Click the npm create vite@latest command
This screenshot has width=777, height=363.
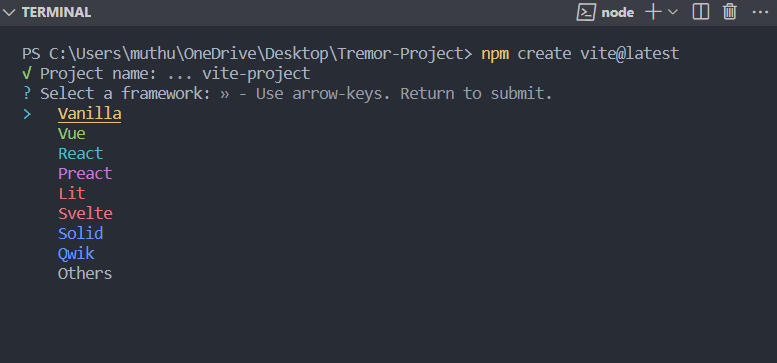[580, 53]
